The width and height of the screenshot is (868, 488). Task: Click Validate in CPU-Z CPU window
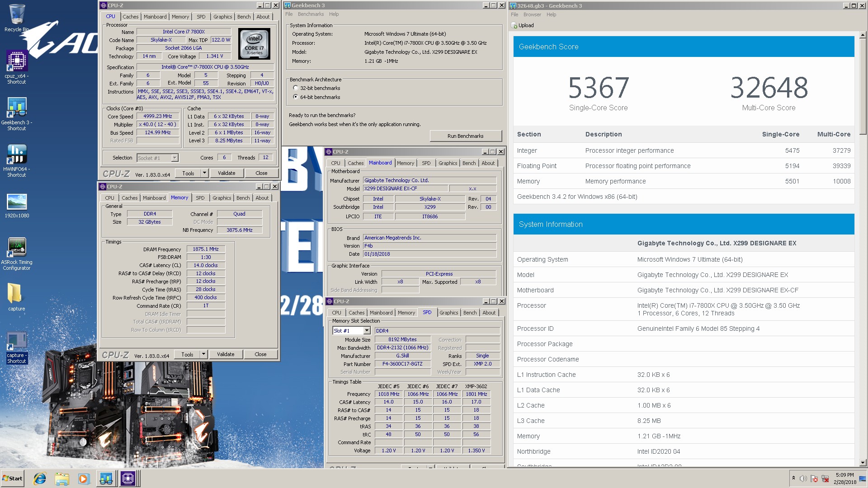226,173
